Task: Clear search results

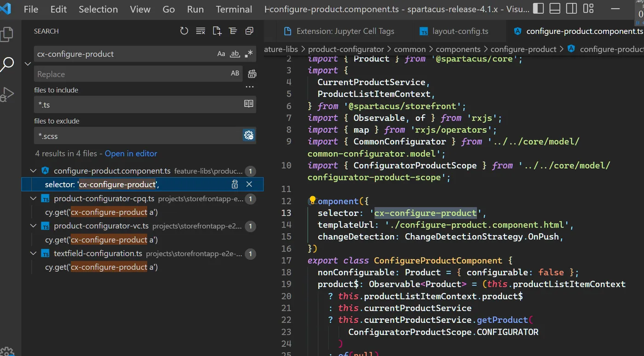Action: coord(201,31)
